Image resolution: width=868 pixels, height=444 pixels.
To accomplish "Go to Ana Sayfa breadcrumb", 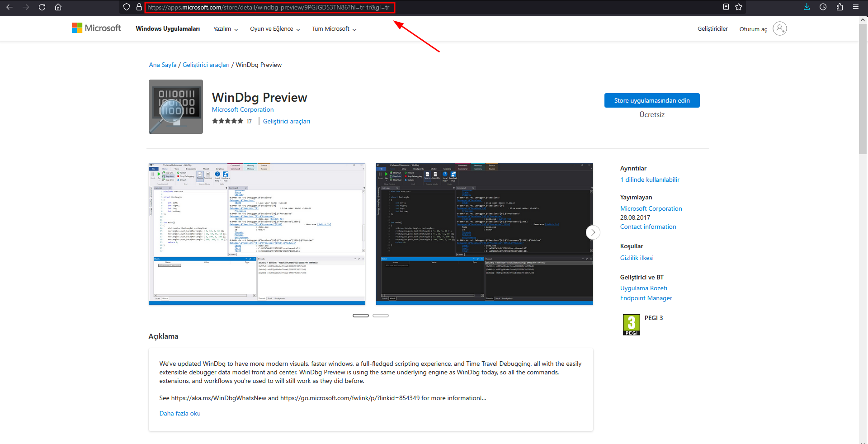I will 163,65.
